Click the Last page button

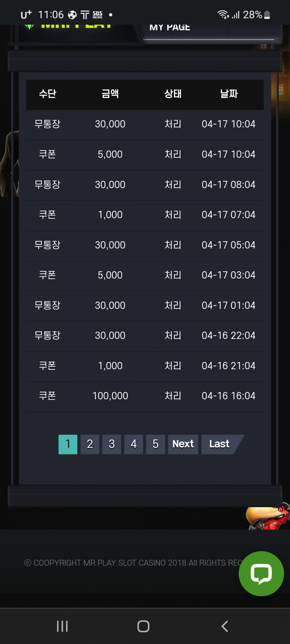pyautogui.click(x=220, y=444)
